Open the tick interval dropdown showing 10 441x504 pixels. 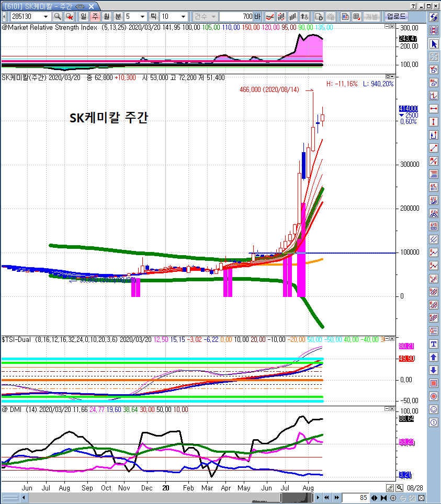pyautogui.click(x=183, y=16)
